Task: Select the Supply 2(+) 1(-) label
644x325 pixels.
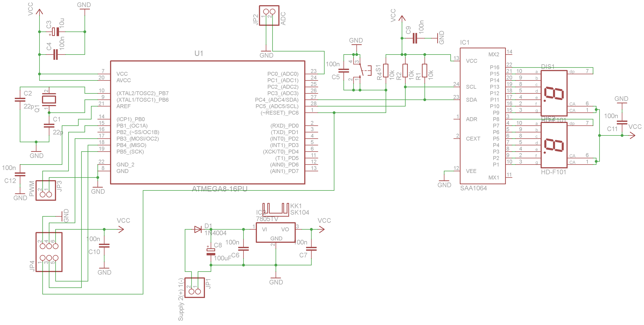Action: coord(181,299)
